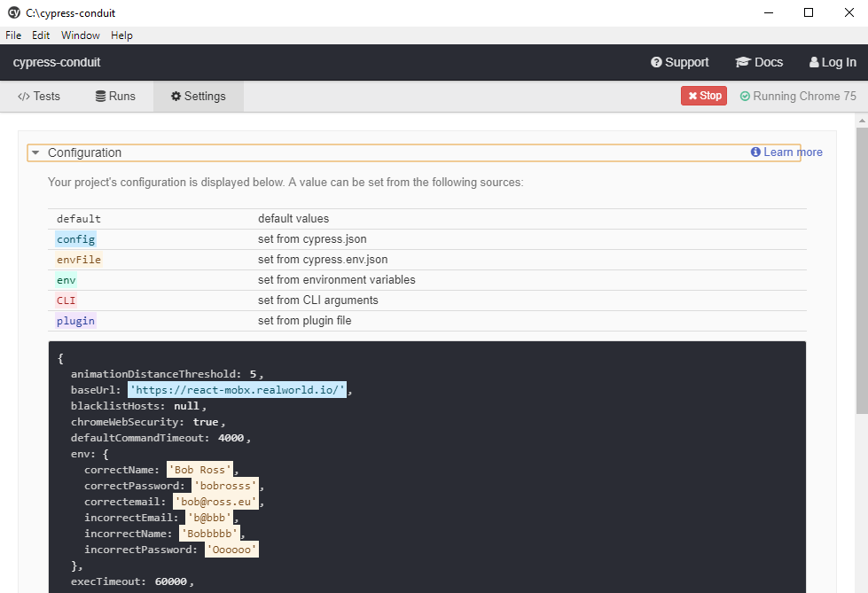Select the code icon on the Tests tab
The height and width of the screenshot is (593, 868).
click(23, 96)
